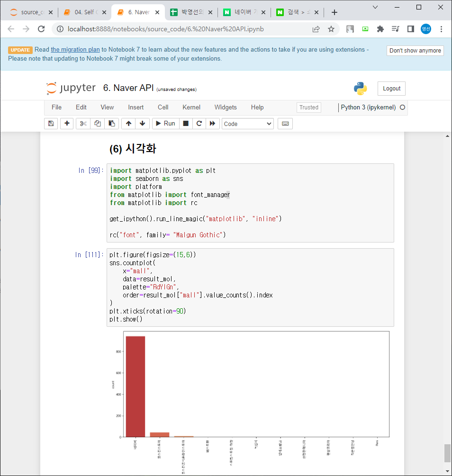The image size is (452, 476).
Task: Open the Chrome three-dot menu
Action: 441,29
